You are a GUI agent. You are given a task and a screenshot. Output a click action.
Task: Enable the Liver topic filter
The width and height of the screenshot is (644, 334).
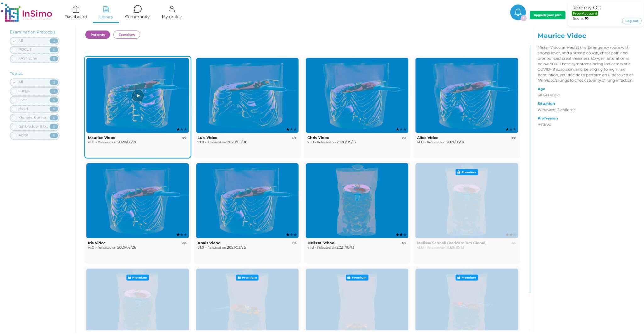click(x=14, y=100)
